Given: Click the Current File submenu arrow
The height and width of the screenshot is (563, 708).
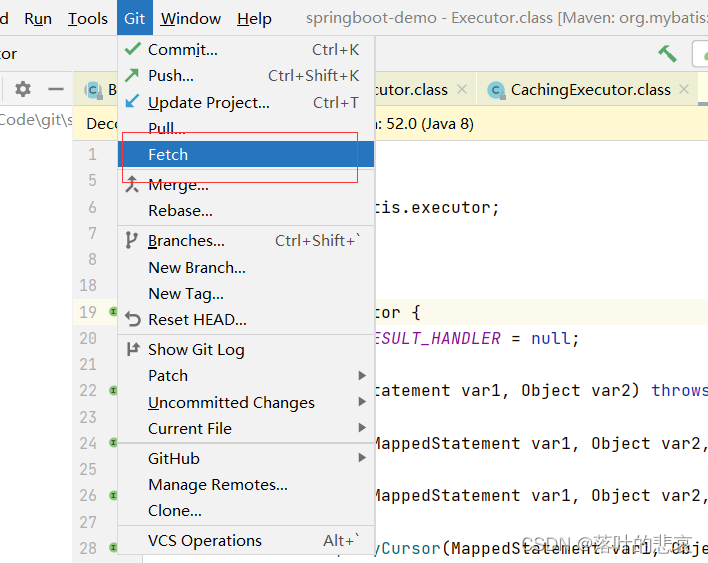Looking at the screenshot, I should (362, 428).
